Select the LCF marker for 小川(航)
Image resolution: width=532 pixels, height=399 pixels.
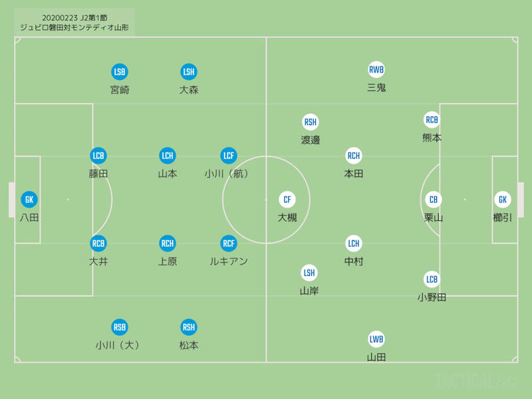[229, 156]
